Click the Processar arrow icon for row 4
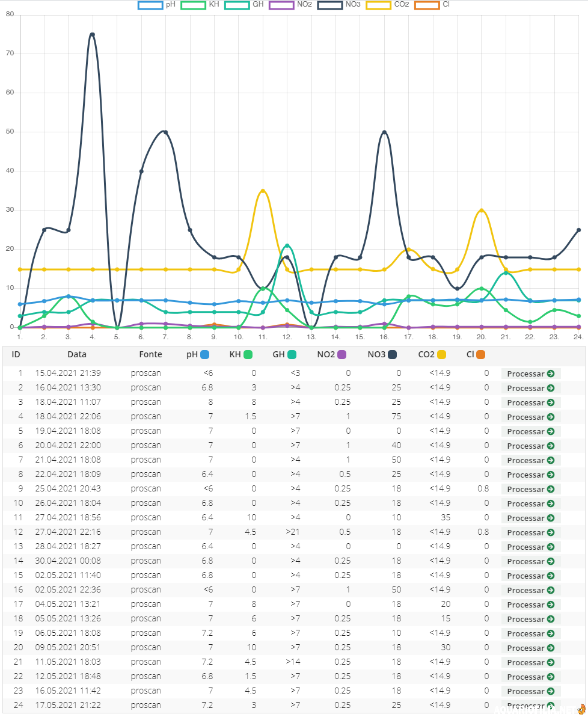Viewport: 588px width, 717px height. pyautogui.click(x=550, y=417)
